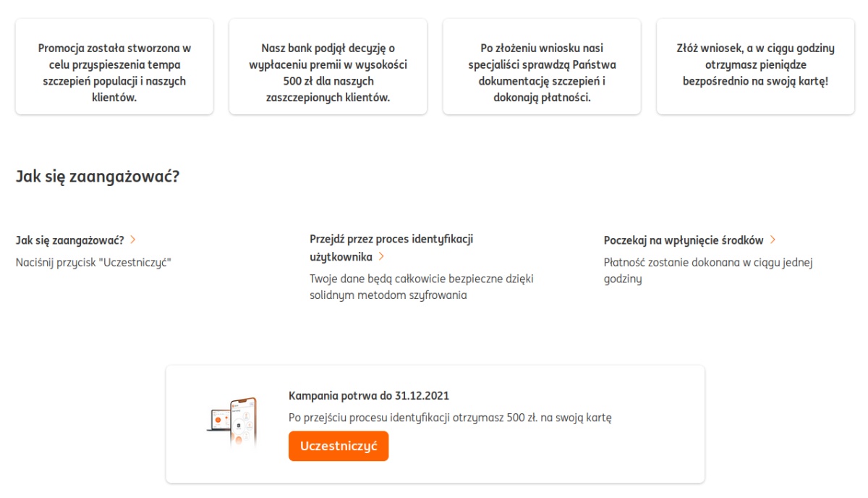Select the card about promoting vaccination pace
This screenshot has width=868, height=498.
114,66
